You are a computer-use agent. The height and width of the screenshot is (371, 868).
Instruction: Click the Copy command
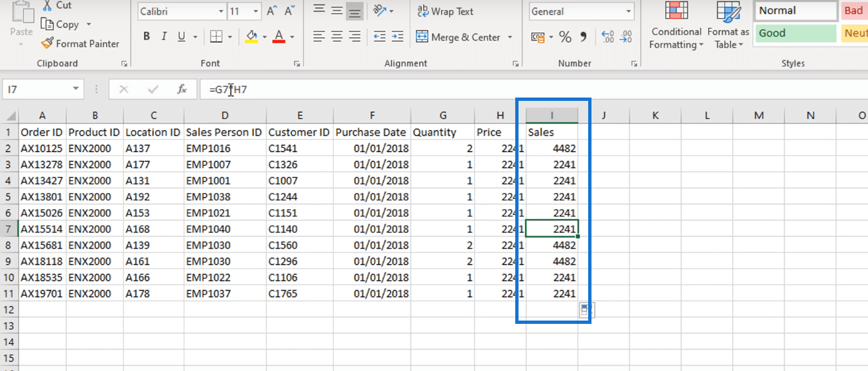click(60, 25)
